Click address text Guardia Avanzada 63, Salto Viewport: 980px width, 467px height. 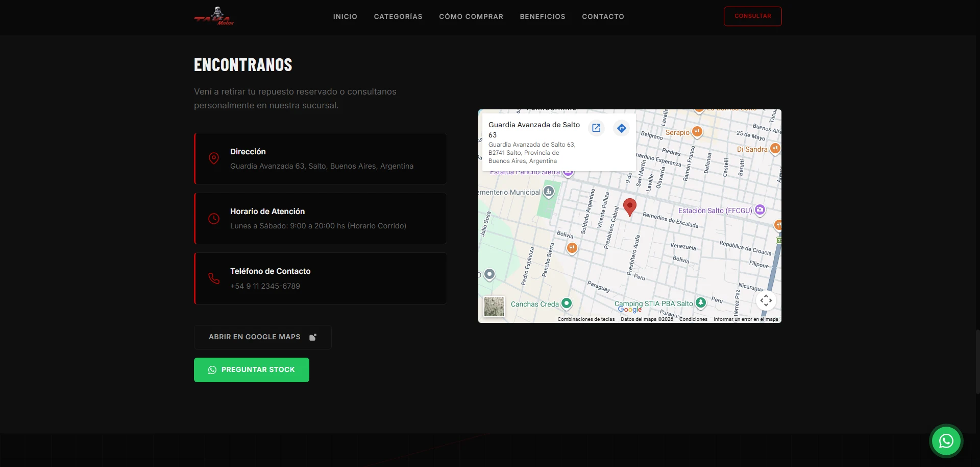[322, 166]
